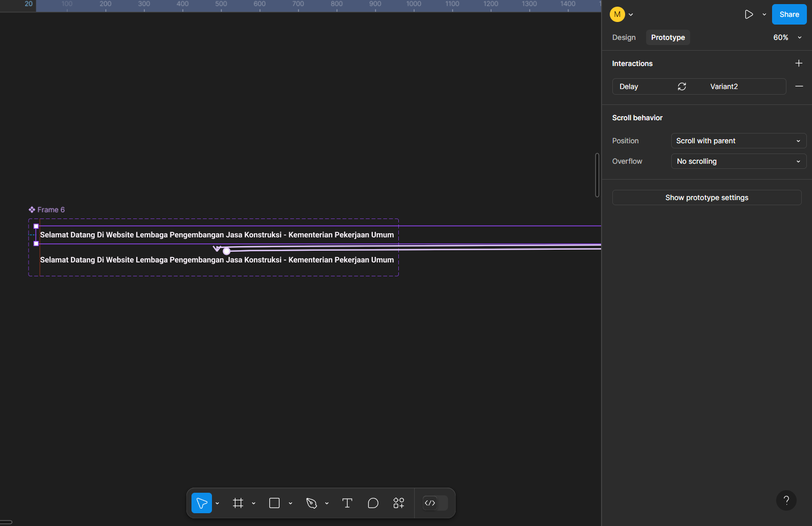The width and height of the screenshot is (812, 526).
Task: Open presentation options chevron
Action: click(764, 15)
